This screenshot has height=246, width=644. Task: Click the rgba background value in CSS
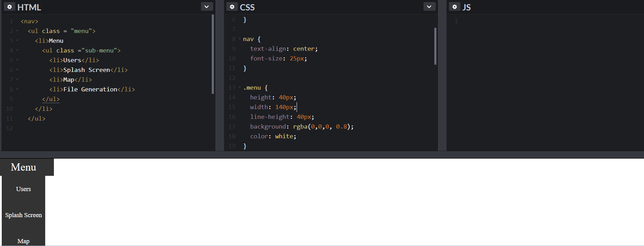coord(322,126)
